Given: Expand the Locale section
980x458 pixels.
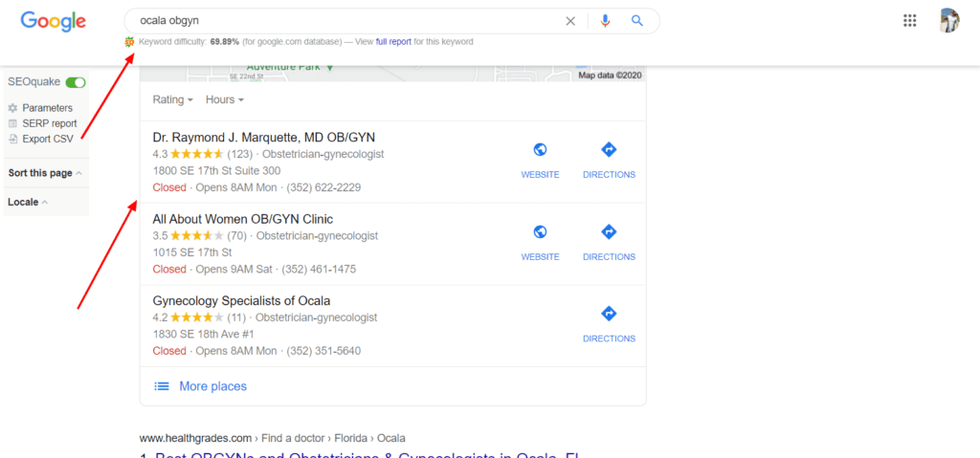Looking at the screenshot, I should pos(28,202).
